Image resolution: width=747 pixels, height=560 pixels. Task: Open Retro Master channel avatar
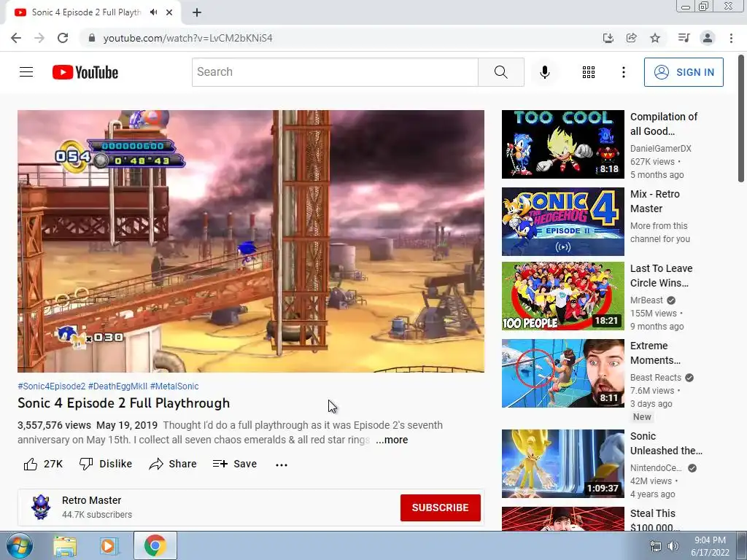coord(41,507)
